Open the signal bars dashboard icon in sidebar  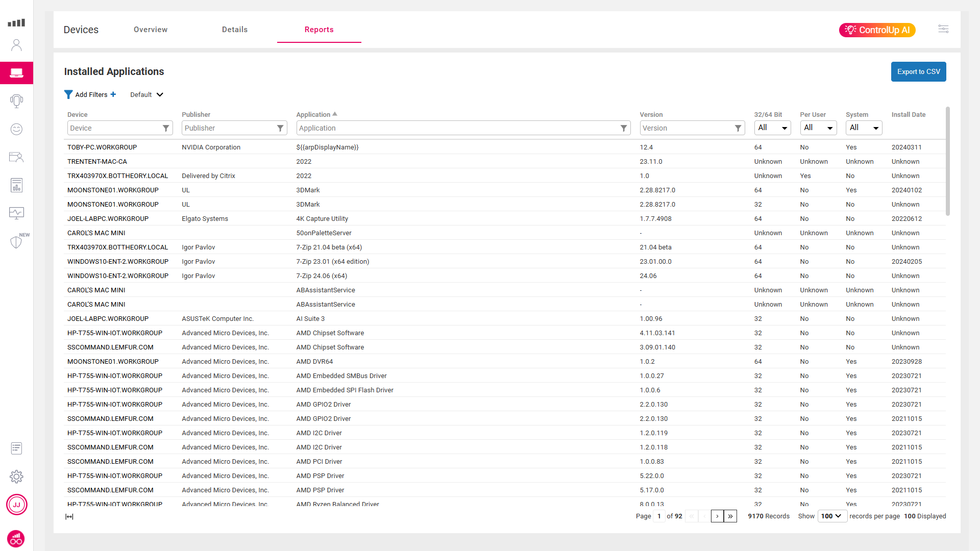pyautogui.click(x=16, y=23)
